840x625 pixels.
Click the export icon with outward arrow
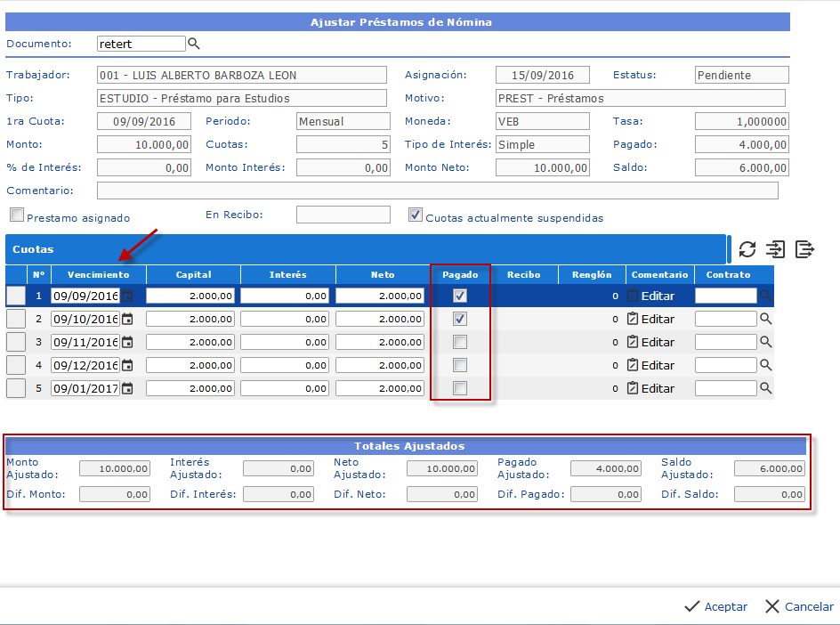[x=804, y=249]
